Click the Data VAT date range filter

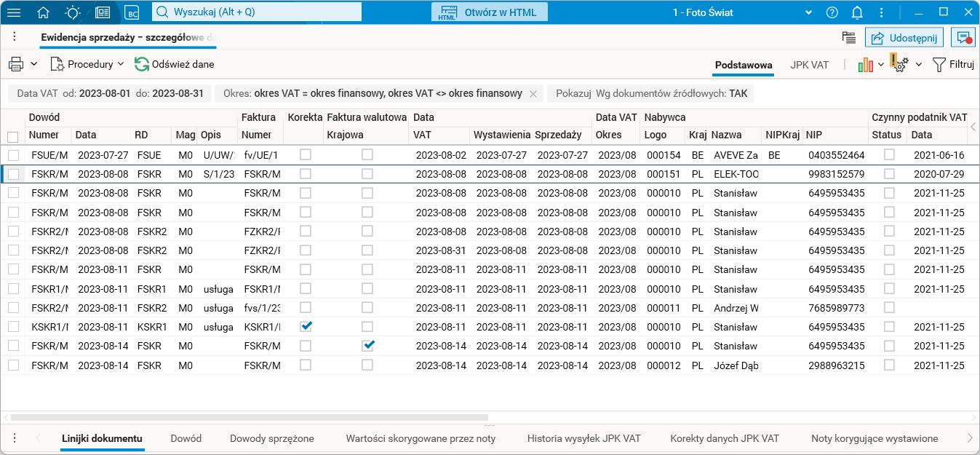(x=109, y=93)
